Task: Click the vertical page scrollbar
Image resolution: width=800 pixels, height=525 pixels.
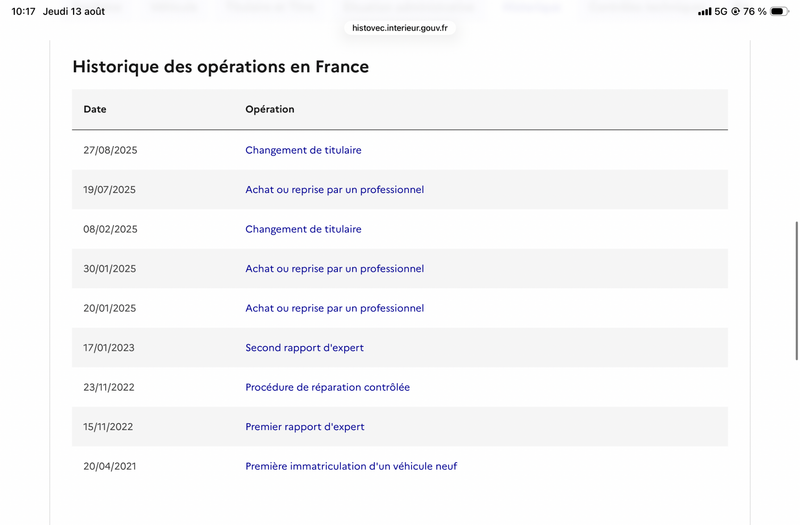Action: pyautogui.click(x=796, y=291)
